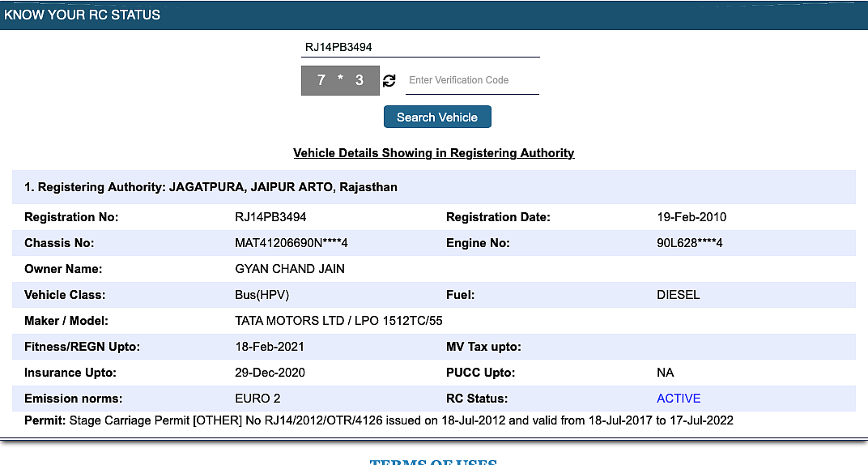
Task: Click the ACTIVE RC status value
Action: click(x=679, y=399)
